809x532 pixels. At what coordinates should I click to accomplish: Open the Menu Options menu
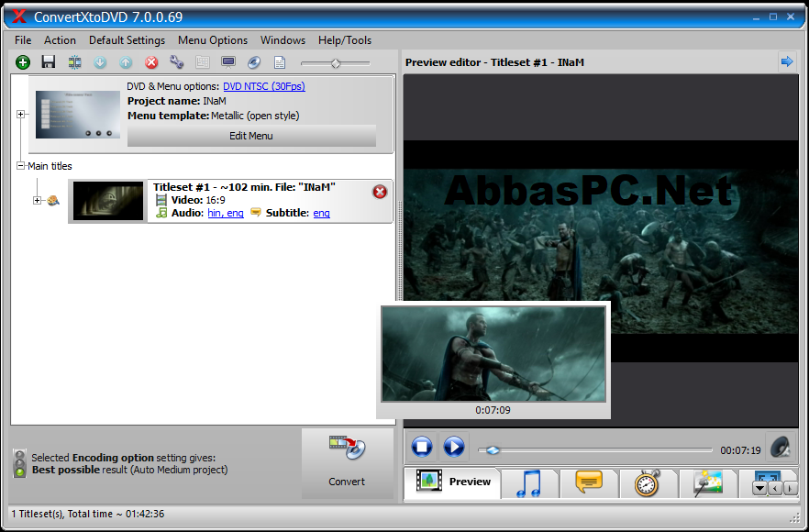tap(213, 40)
